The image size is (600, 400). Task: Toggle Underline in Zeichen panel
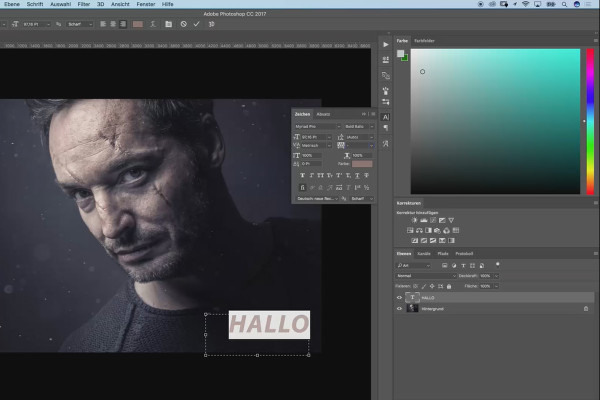357,176
